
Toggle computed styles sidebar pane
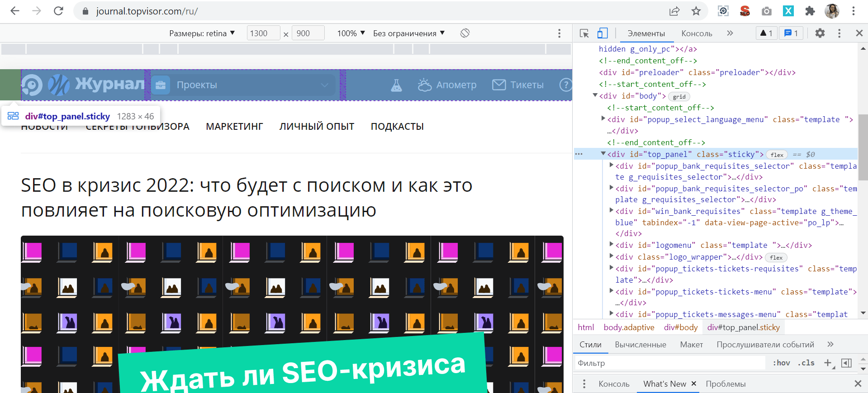846,363
